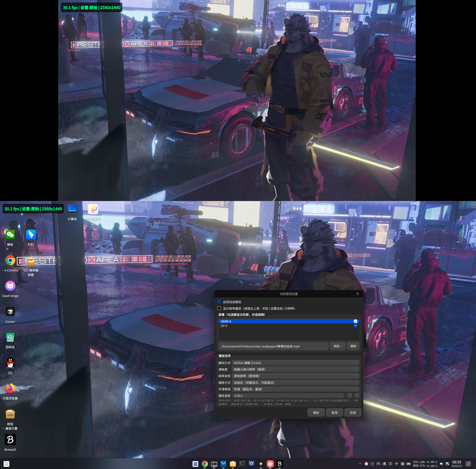Increase playback speed with the up arrow

pyautogui.click(x=349, y=395)
